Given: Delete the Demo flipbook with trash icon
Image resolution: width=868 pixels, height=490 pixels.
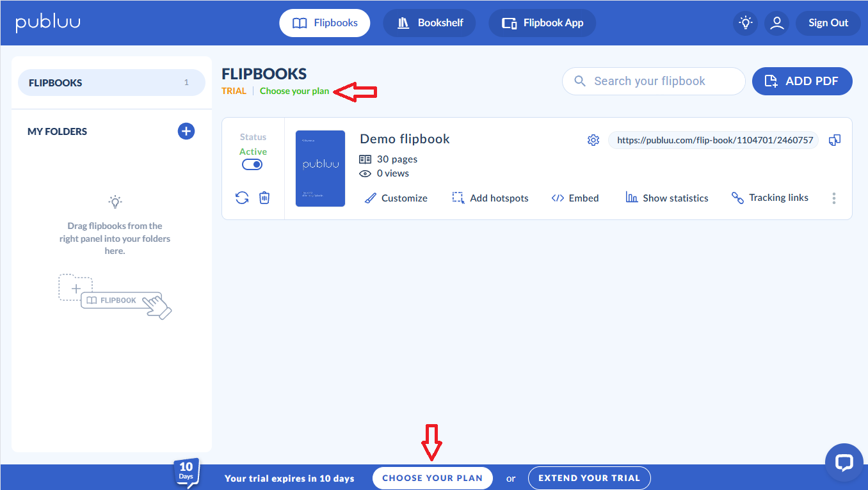Looking at the screenshot, I should (264, 198).
